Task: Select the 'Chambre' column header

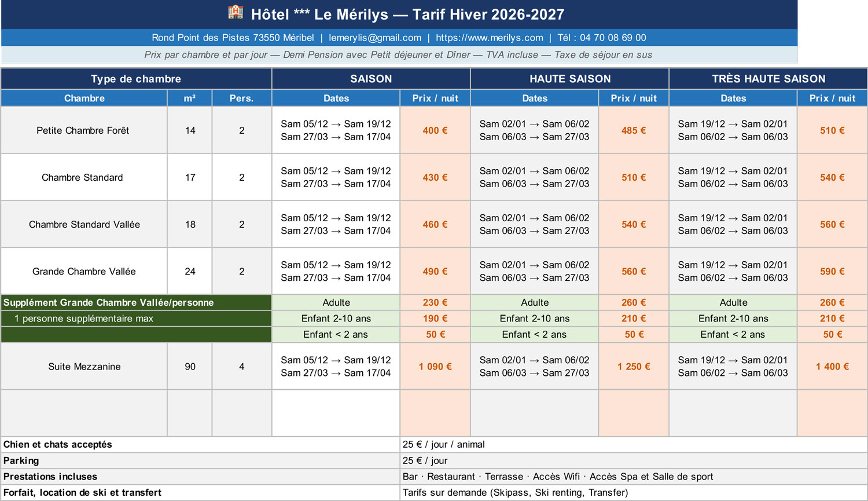Action: (84, 98)
